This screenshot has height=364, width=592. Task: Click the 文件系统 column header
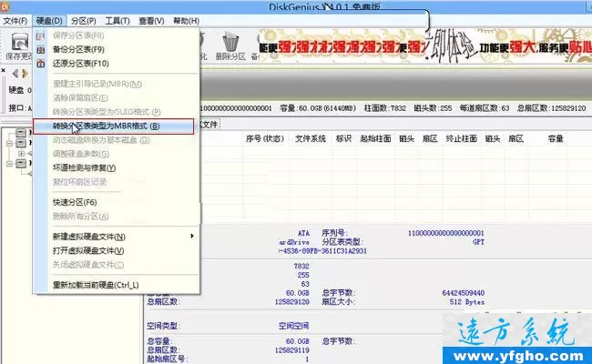point(311,139)
